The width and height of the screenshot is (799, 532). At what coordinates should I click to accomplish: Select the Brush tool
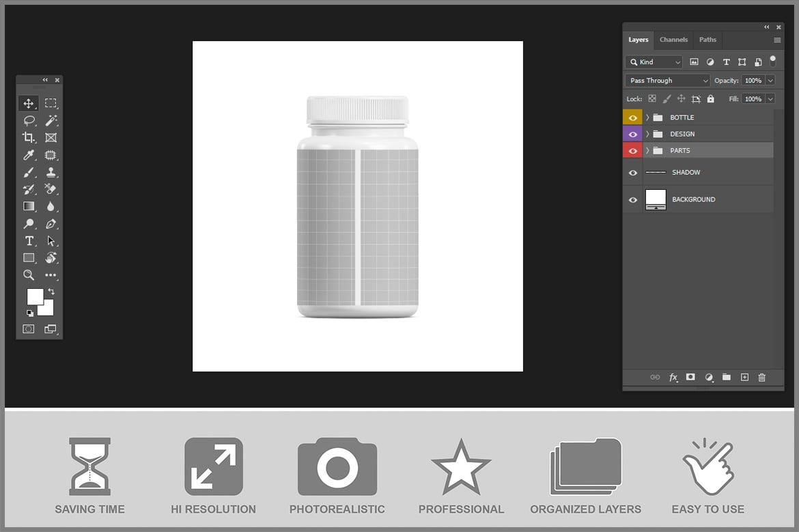(29, 172)
